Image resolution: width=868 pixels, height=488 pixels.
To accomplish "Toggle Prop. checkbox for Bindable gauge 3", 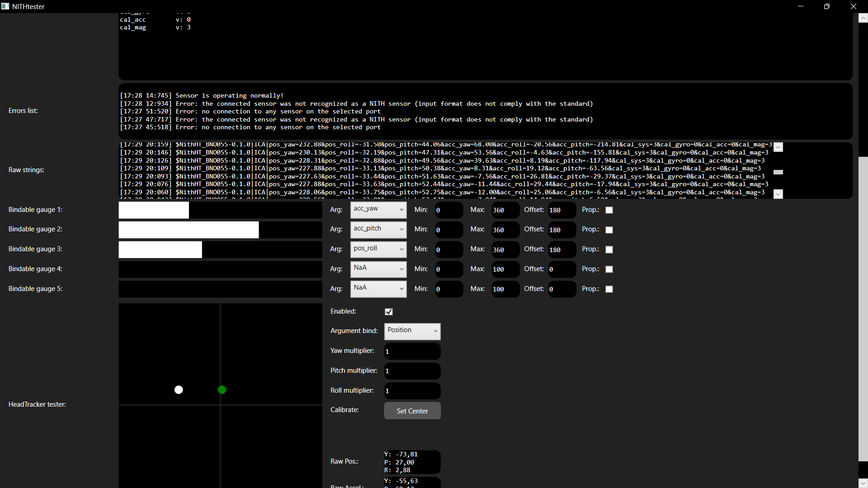I will tap(609, 249).
